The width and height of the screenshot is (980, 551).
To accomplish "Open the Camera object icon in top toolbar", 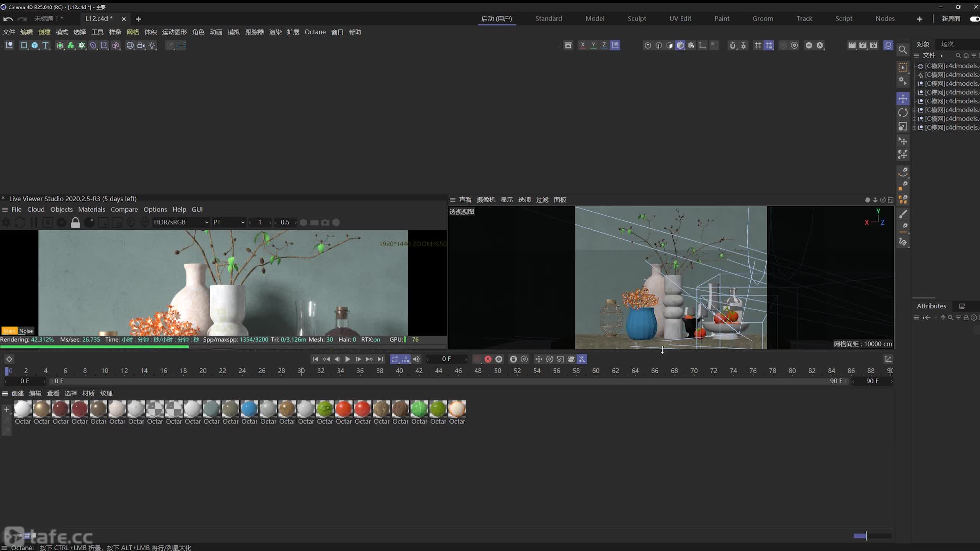I will pos(141,45).
